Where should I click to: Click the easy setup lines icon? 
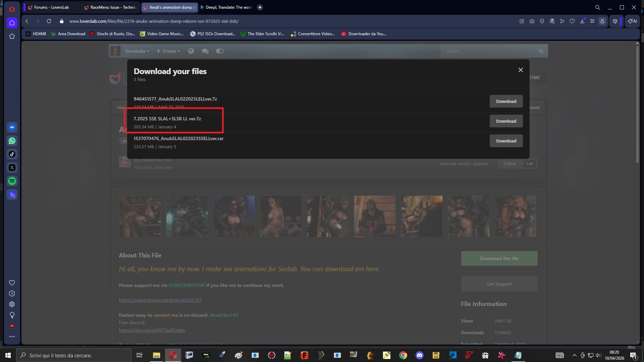[x=592, y=21]
